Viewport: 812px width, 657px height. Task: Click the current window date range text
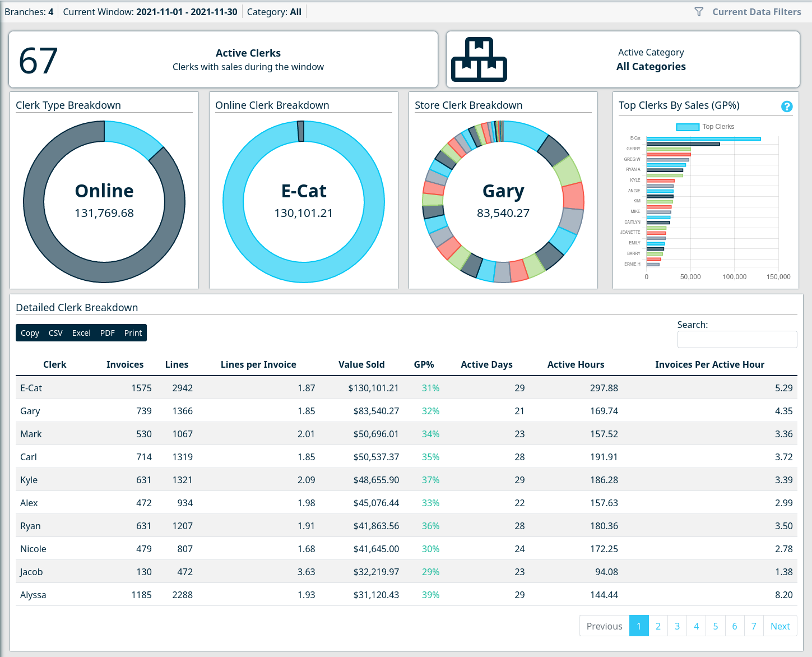tap(187, 12)
